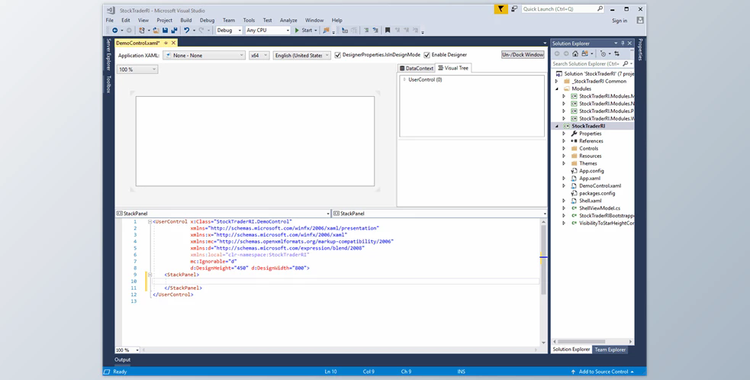The image size is (750, 380).
Task: Open the Debug menu
Action: (207, 20)
